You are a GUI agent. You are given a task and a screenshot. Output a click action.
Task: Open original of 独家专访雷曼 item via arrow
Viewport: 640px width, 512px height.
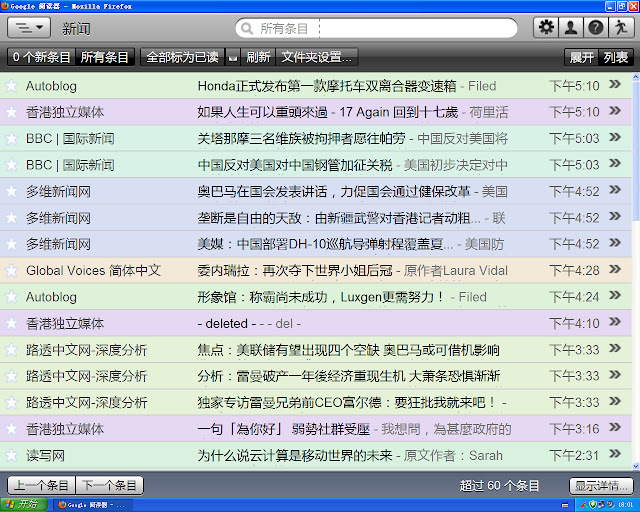click(x=615, y=401)
